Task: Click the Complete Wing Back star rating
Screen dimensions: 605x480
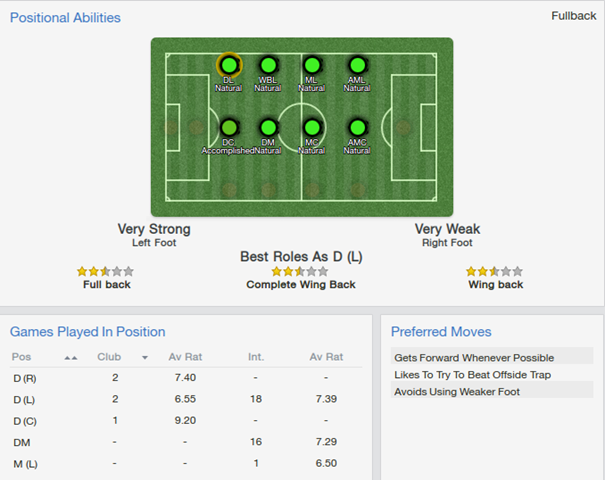Action: pos(299,271)
